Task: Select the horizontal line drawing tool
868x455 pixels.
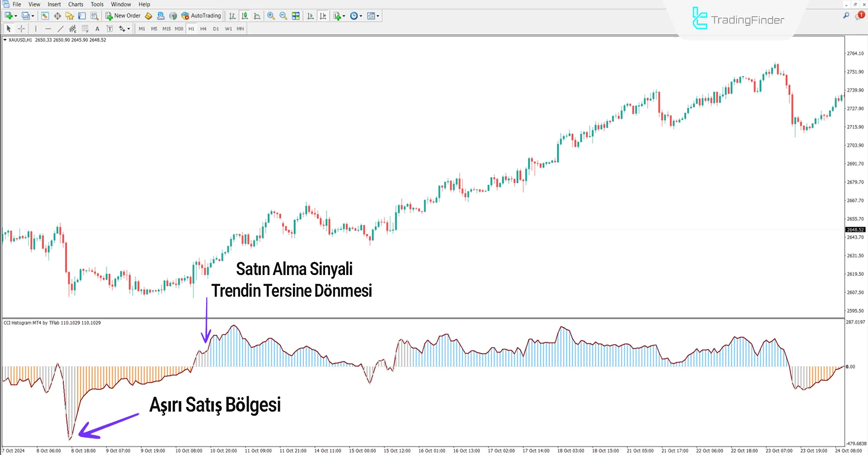Action: coord(48,28)
